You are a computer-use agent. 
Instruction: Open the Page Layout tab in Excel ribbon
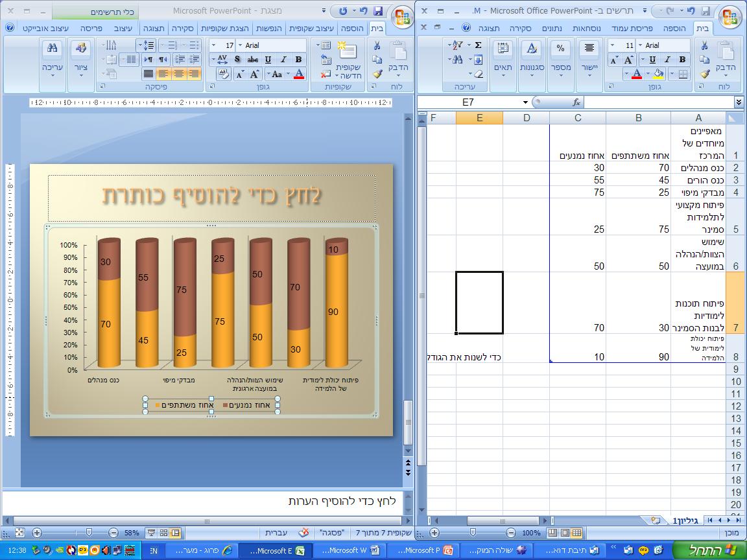pos(633,28)
